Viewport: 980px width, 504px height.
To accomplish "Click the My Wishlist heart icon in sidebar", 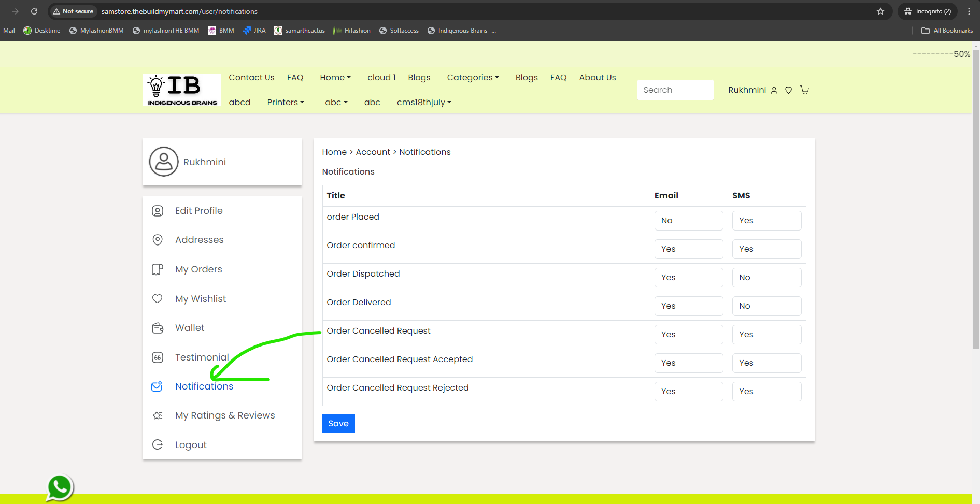I will tap(158, 299).
